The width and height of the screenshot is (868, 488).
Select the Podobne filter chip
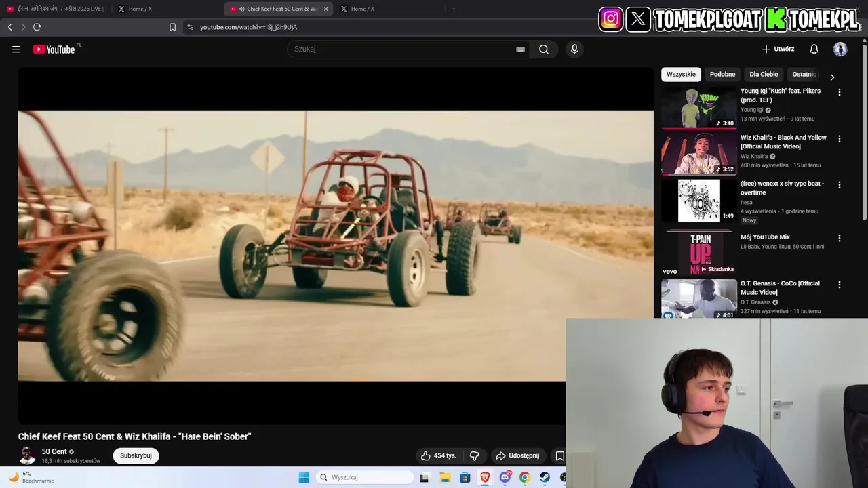coord(722,75)
